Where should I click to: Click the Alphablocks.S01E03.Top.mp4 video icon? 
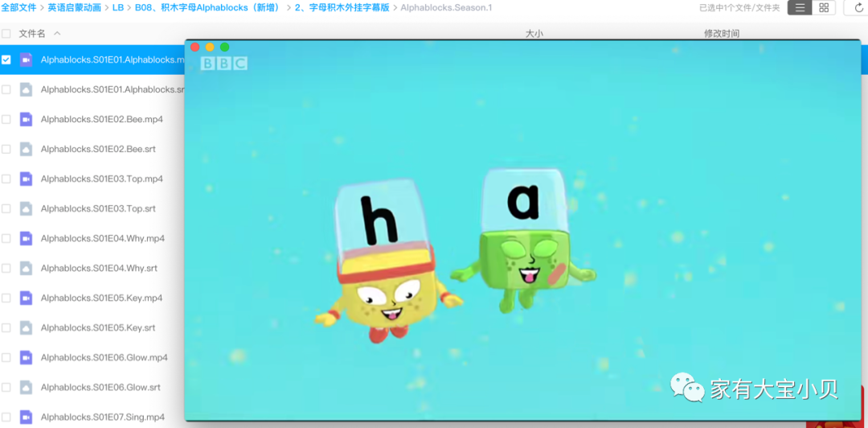pyautogui.click(x=26, y=179)
